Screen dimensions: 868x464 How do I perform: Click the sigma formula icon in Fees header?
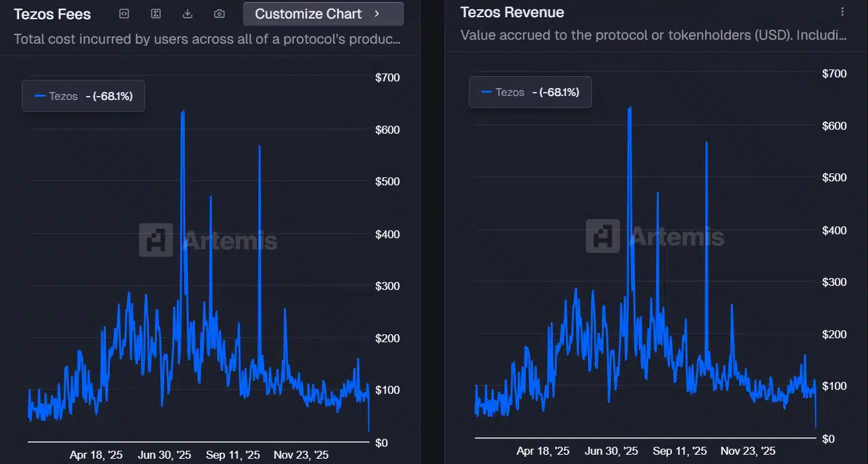(156, 13)
